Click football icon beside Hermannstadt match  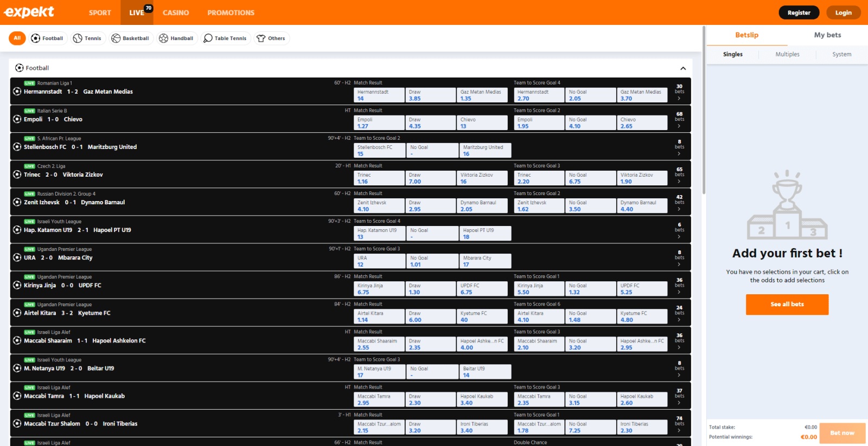click(x=17, y=92)
